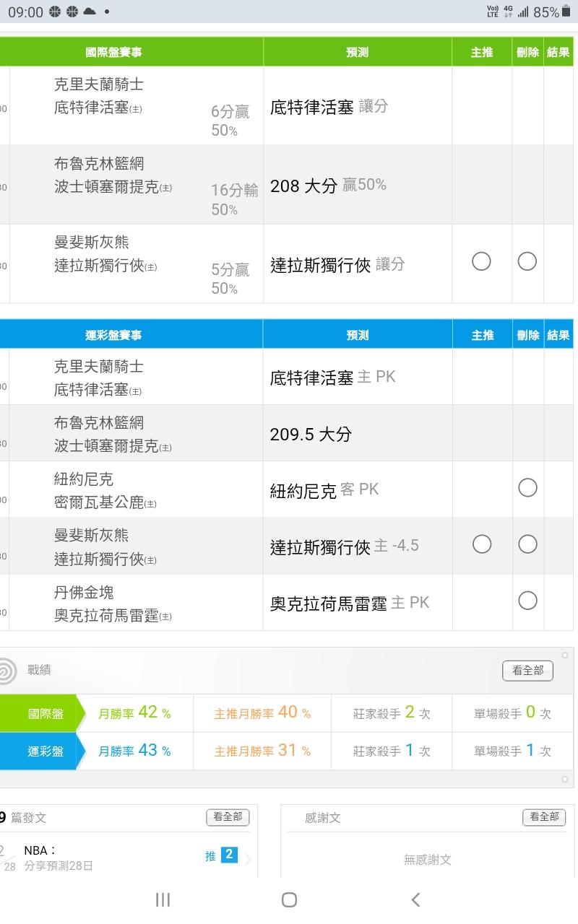
Task: Select 主推 radio for 達拉斯獨行俠 讓分 prediction
Action: (x=481, y=261)
